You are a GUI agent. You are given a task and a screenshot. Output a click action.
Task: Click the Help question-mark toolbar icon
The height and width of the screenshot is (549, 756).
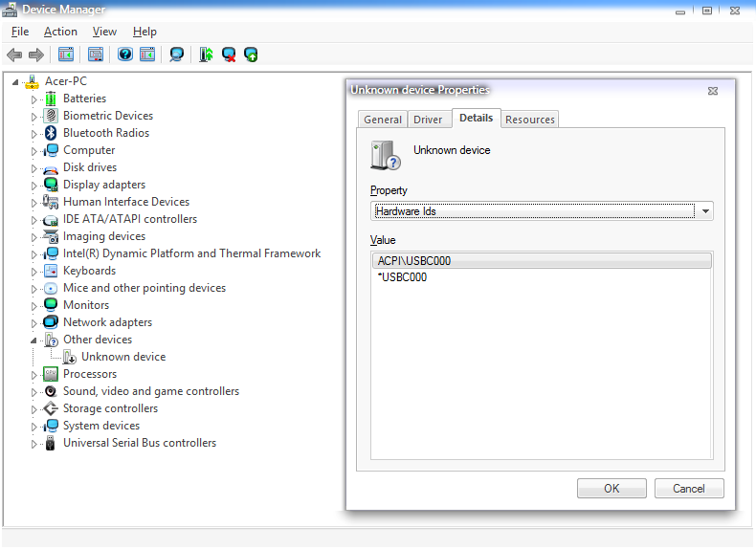(x=125, y=55)
